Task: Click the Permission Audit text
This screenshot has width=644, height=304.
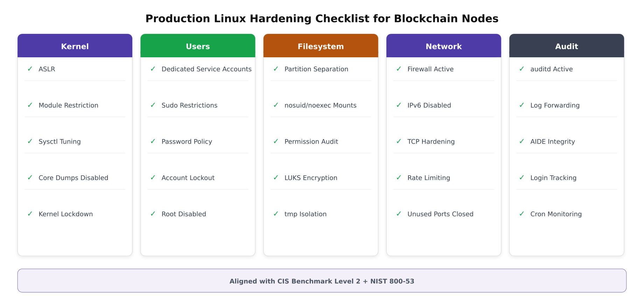Action: click(311, 142)
